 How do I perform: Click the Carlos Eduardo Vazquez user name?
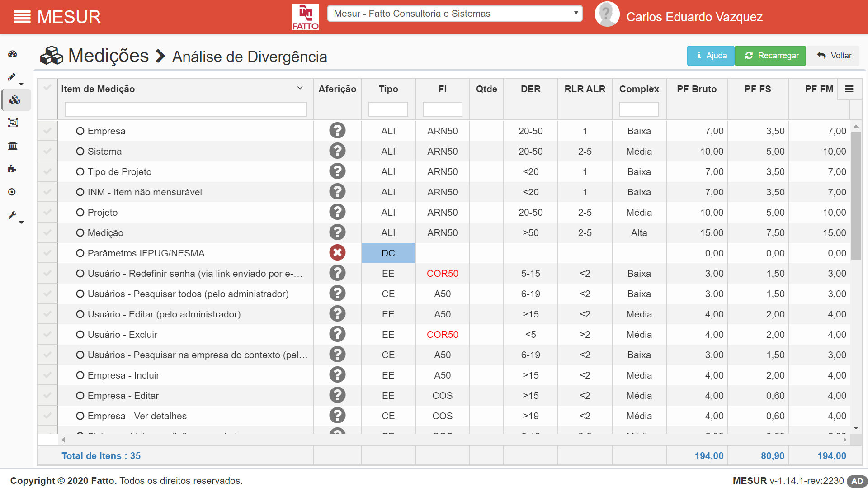[x=694, y=17]
